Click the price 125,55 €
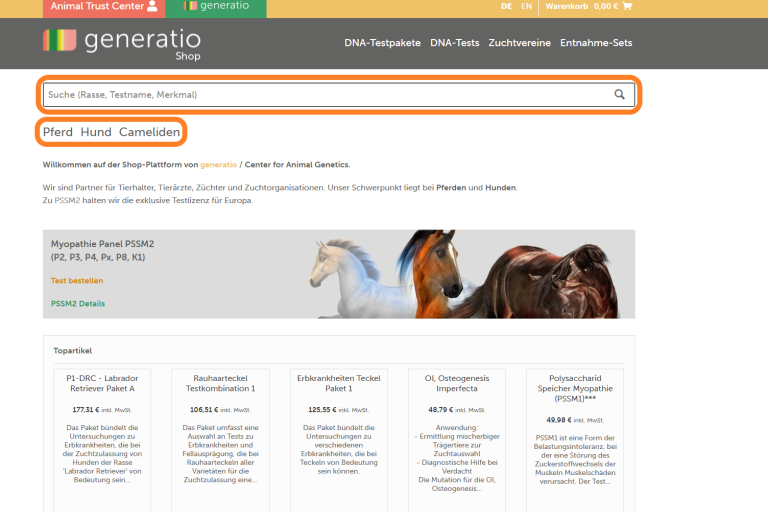Viewport: 768px width, 512px height. 322,410
